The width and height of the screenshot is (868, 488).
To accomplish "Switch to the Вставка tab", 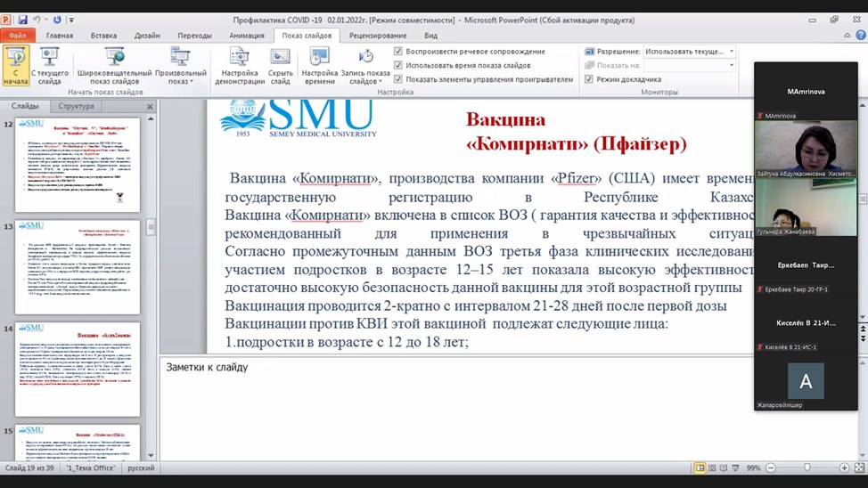I will (103, 36).
